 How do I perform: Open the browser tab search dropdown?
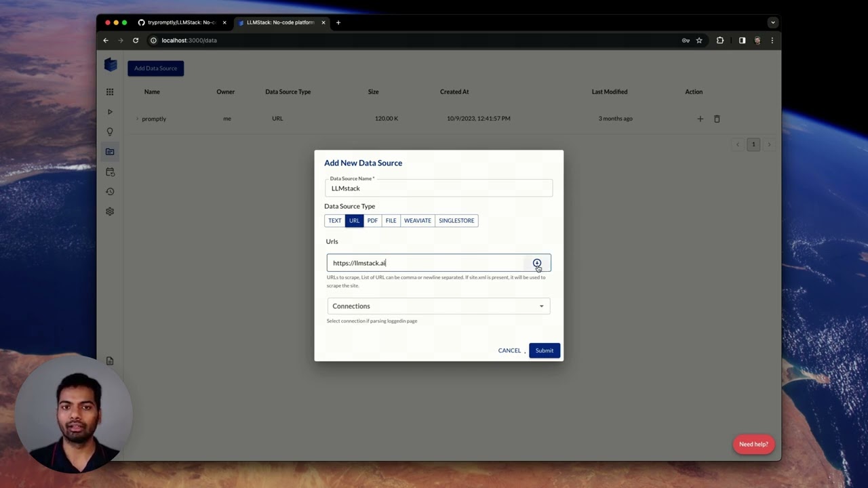[772, 22]
